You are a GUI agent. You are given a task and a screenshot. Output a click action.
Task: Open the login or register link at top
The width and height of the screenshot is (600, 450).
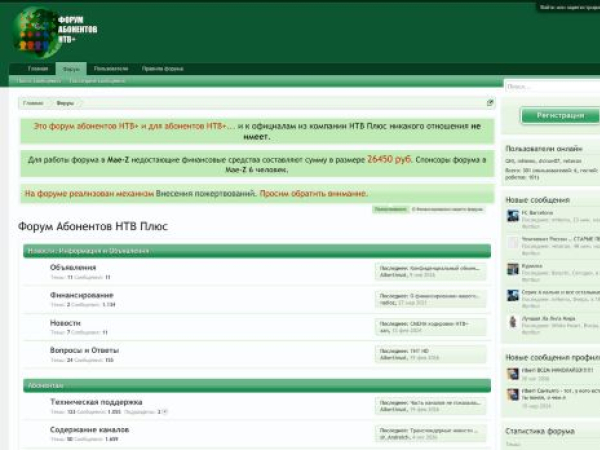click(x=569, y=7)
